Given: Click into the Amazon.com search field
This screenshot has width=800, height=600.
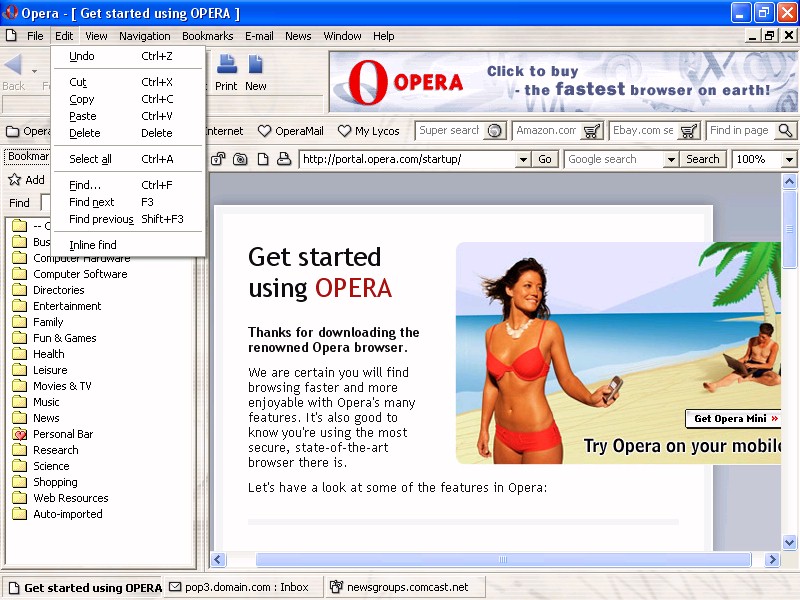Looking at the screenshot, I should (548, 131).
